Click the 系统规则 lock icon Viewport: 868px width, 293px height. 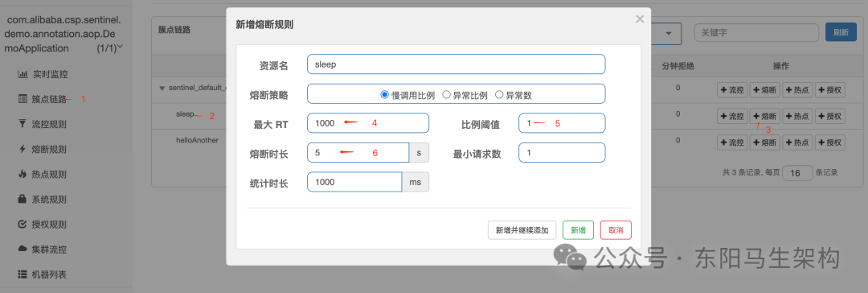(x=23, y=199)
